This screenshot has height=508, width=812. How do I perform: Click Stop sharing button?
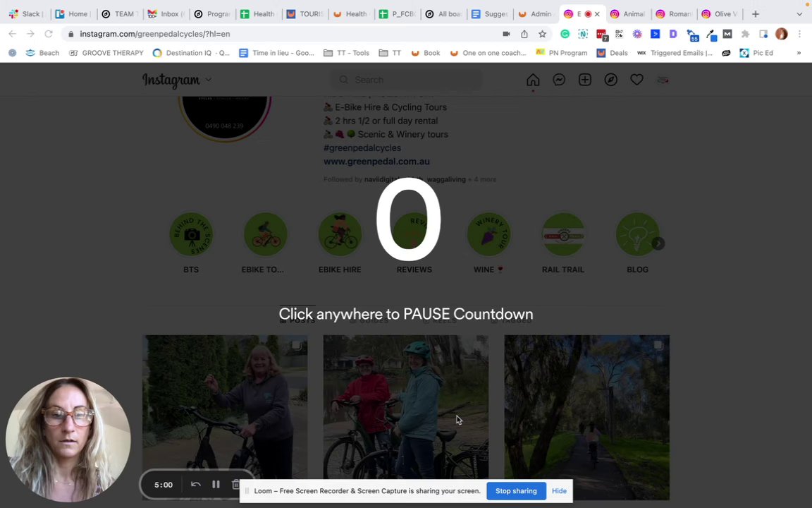click(x=516, y=491)
